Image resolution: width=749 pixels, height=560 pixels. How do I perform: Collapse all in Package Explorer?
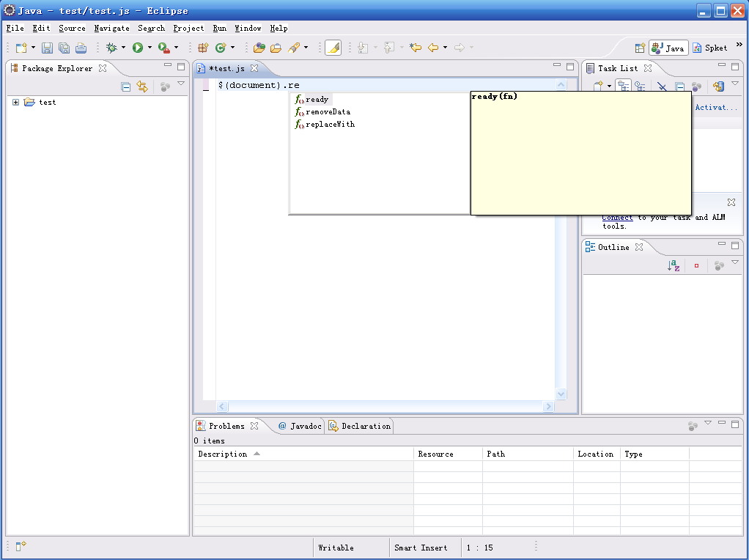pos(126,86)
